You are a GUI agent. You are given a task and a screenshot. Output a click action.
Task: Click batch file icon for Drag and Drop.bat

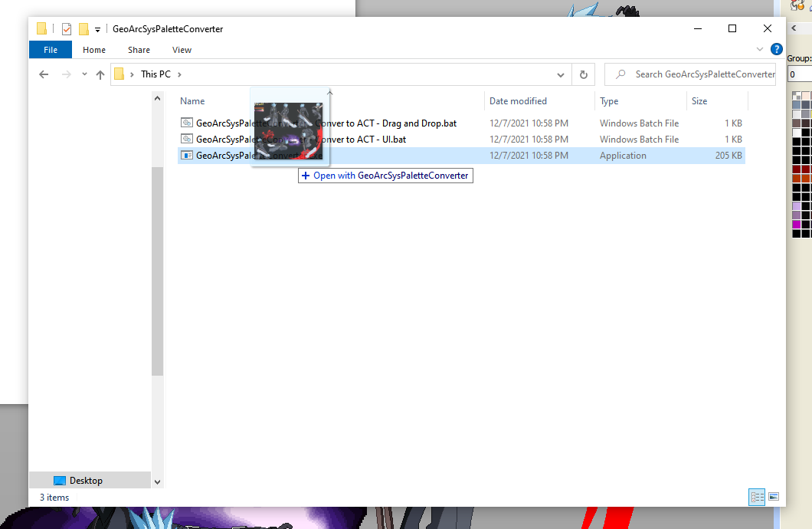click(x=187, y=123)
